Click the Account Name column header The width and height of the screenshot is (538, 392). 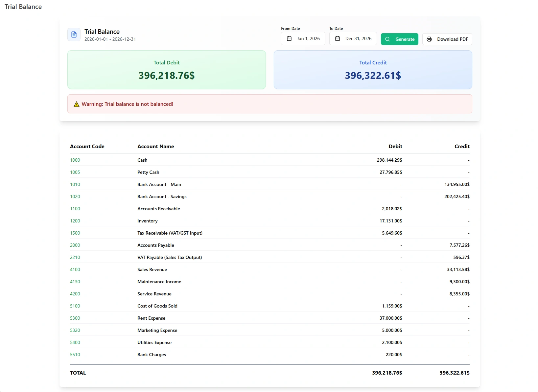(x=156, y=147)
